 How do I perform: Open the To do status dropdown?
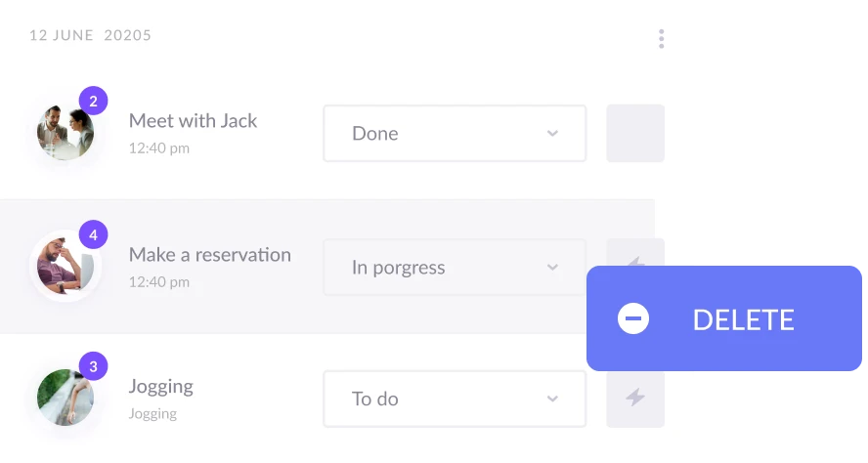point(455,399)
